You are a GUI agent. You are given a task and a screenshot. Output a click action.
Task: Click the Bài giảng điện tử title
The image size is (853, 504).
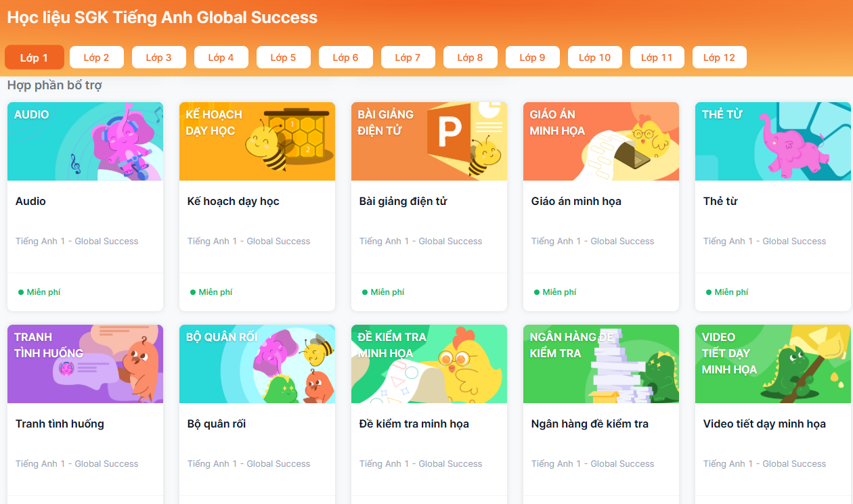click(403, 202)
